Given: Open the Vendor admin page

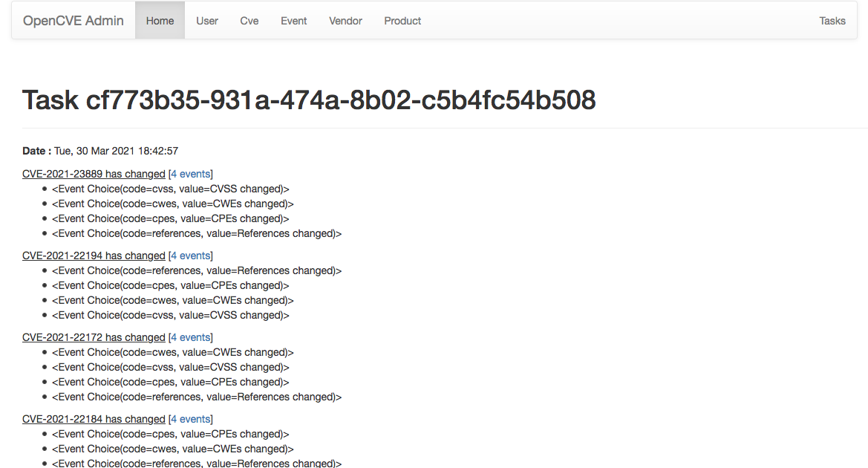Looking at the screenshot, I should (345, 21).
